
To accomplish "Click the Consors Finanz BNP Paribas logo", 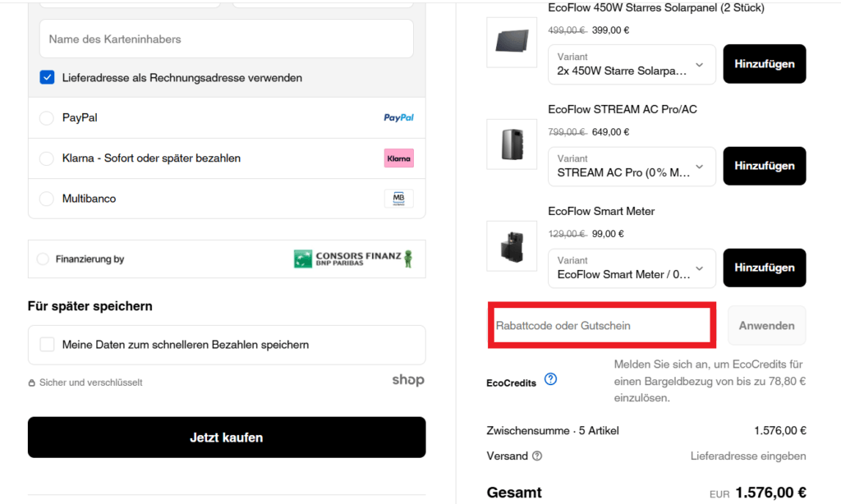I will coord(353,259).
